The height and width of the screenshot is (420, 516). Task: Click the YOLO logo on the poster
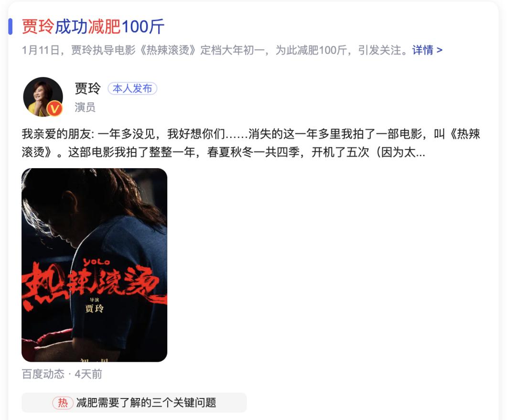point(96,262)
